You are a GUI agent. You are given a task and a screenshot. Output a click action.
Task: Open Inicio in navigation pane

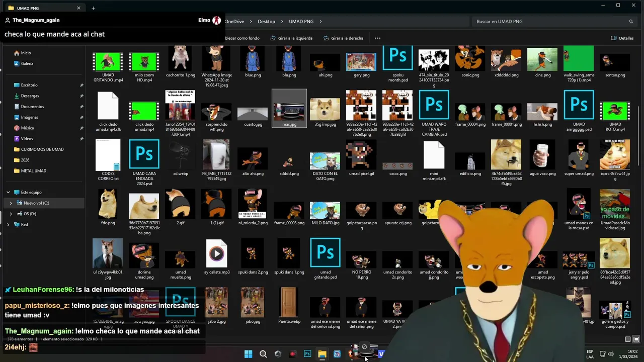coord(26,53)
